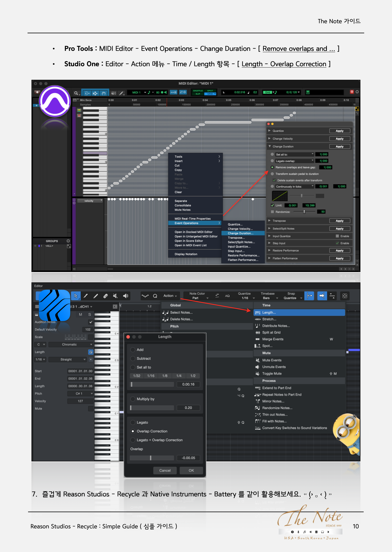
Task: Open the Straight length dropdown
Action: click(x=68, y=359)
